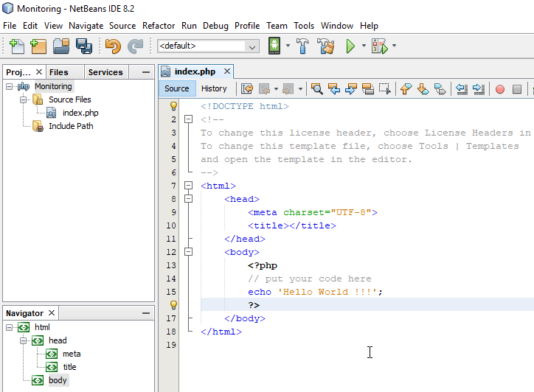Screen dimensions: 534x392
Task: Click the Find Selection magnifier icon
Action: point(316,89)
